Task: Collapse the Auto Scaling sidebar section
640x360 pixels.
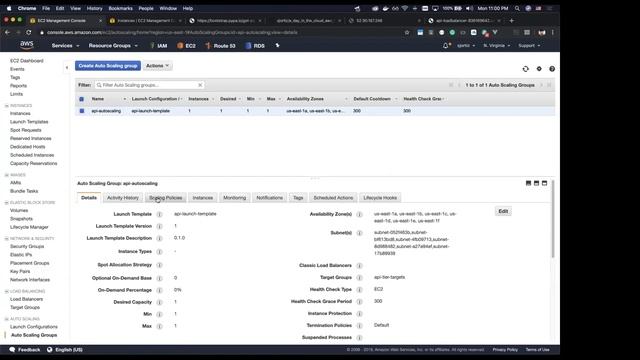Action: pos(7,319)
